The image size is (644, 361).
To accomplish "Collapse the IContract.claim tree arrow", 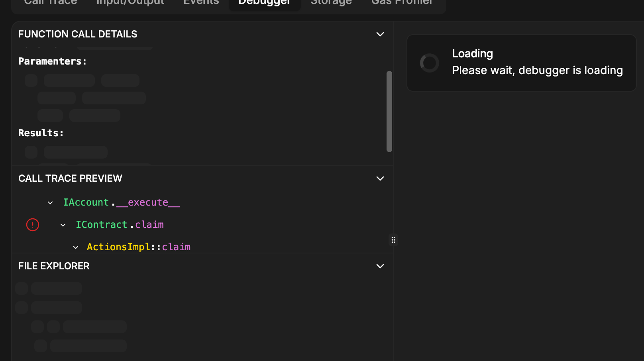I will pyautogui.click(x=63, y=225).
